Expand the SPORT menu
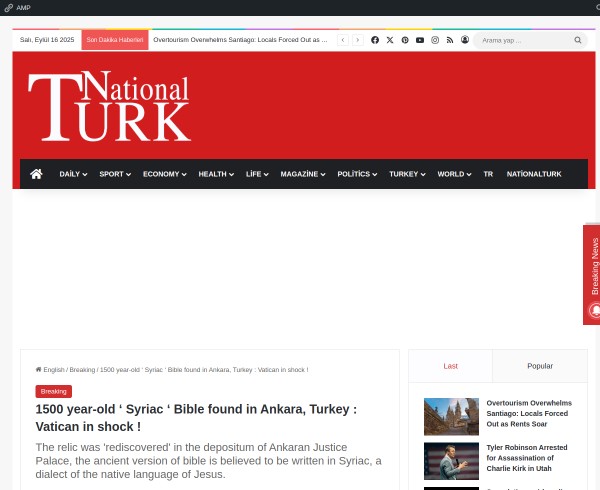600x490 pixels. [x=115, y=174]
